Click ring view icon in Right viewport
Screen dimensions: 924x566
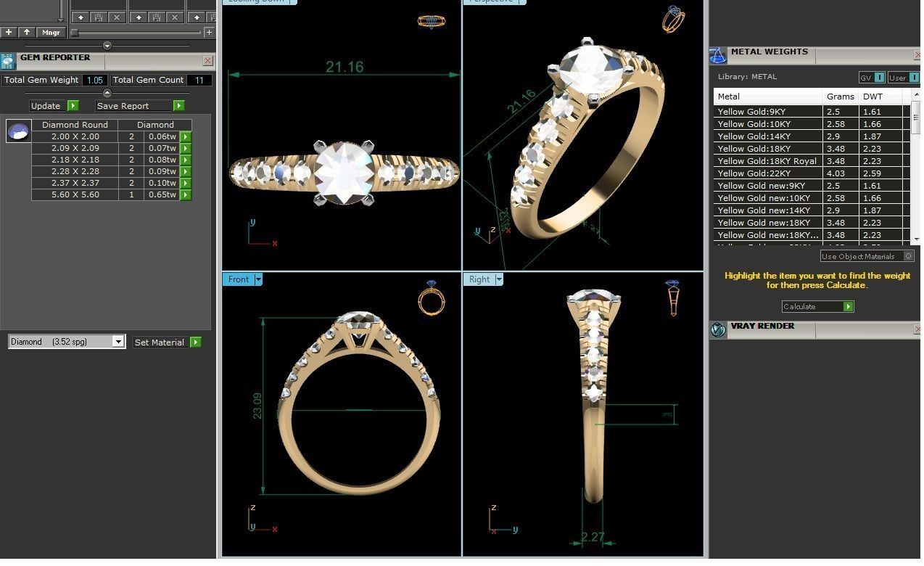(x=673, y=298)
